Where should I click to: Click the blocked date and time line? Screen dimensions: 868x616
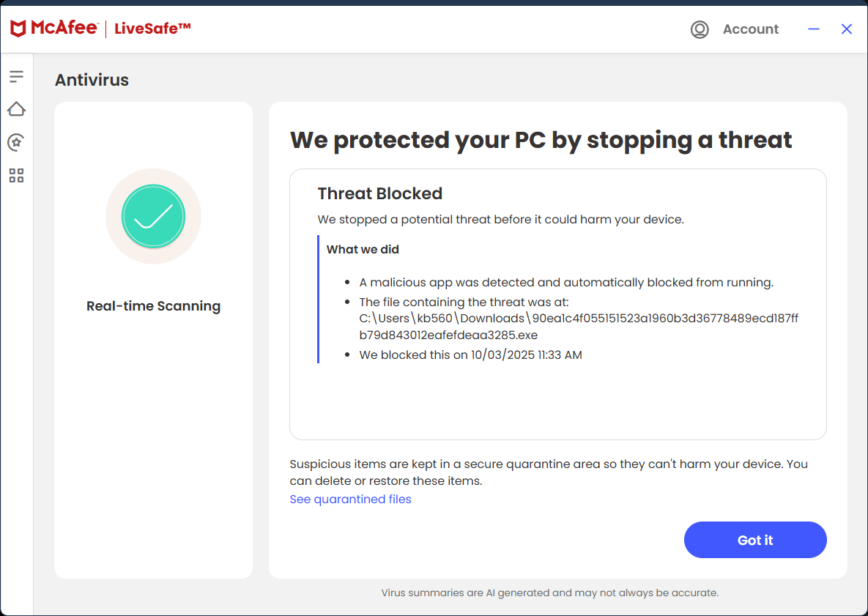pos(470,355)
